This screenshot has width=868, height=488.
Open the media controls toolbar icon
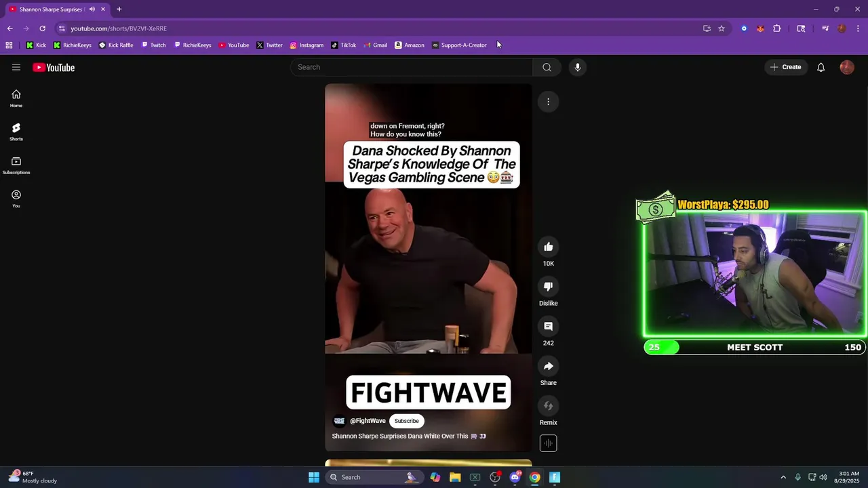click(x=825, y=28)
